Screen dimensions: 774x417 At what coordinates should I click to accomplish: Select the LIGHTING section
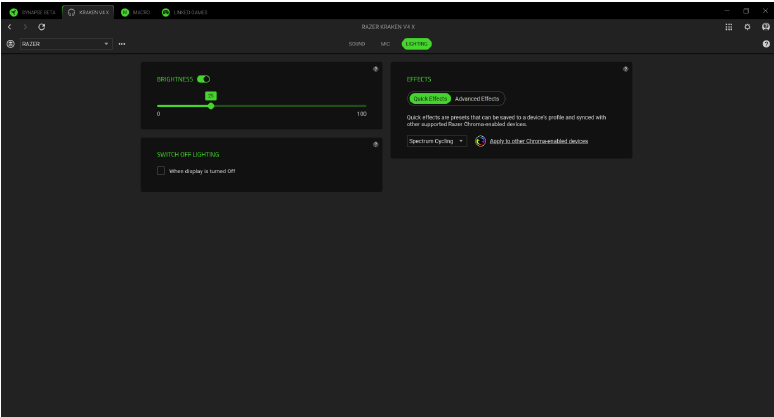(417, 44)
